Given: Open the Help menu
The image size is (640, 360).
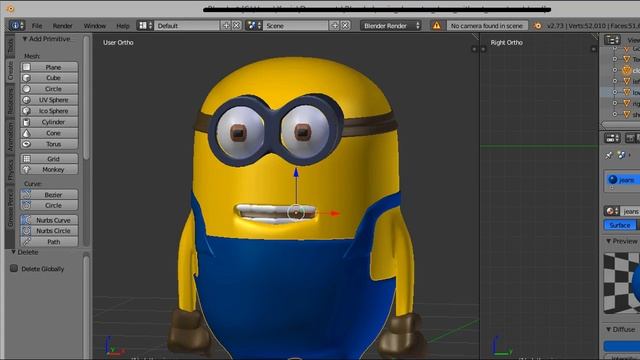Looking at the screenshot, I should 122,26.
